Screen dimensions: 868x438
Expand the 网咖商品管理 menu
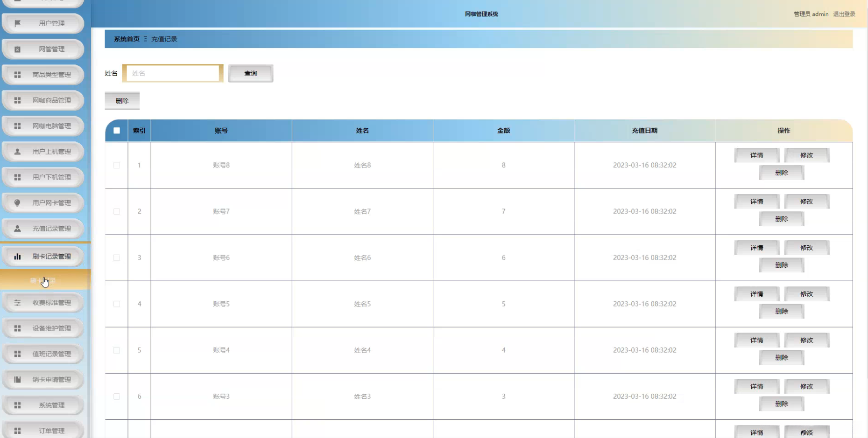[x=43, y=100]
